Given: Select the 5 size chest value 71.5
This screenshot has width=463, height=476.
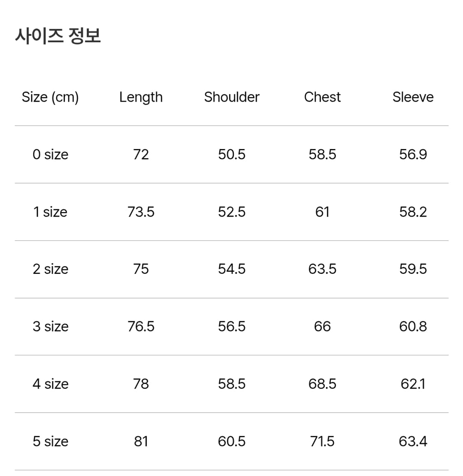Looking at the screenshot, I should click(322, 441).
